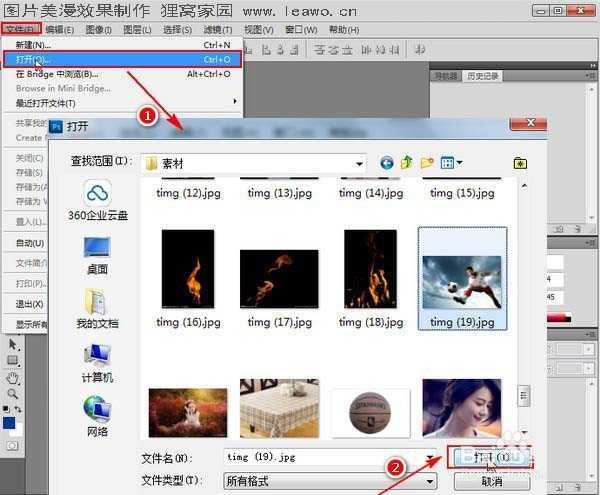The width and height of the screenshot is (600, 495).
Task: Select the basketball thumbnail
Action: click(x=370, y=413)
